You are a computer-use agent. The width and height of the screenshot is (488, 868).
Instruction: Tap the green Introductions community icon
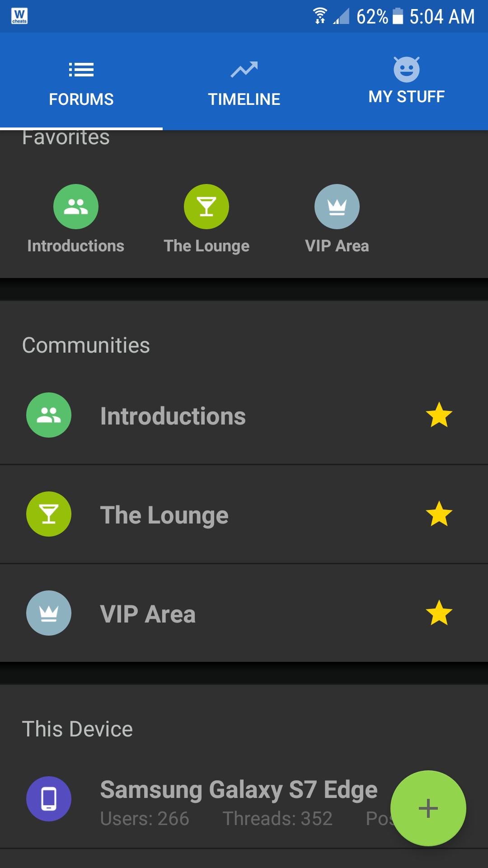coord(49,415)
